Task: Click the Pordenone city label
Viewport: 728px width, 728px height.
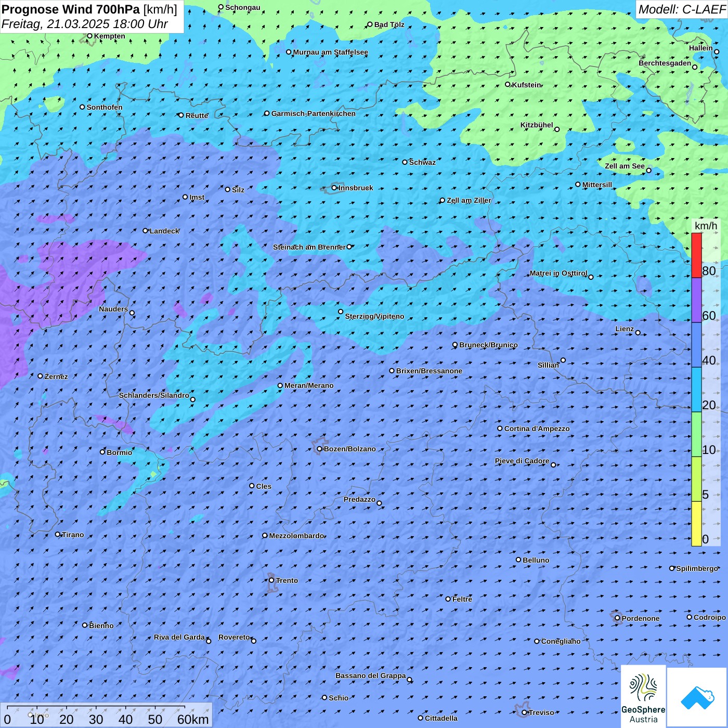Action: tap(641, 618)
